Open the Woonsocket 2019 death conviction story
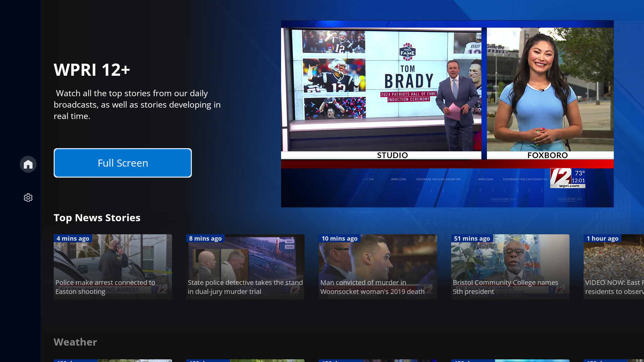The image size is (644, 362). click(378, 266)
